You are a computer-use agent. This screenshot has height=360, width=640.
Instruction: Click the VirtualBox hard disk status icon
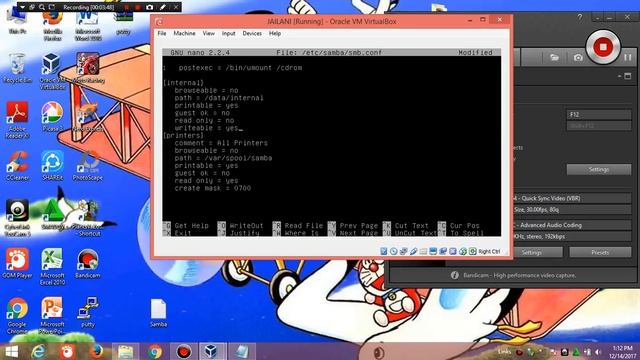click(384, 251)
